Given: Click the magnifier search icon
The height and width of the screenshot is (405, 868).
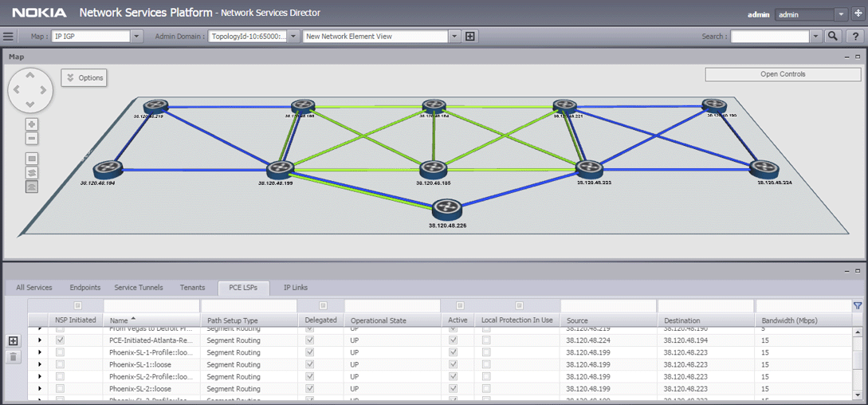Looking at the screenshot, I should tap(833, 36).
